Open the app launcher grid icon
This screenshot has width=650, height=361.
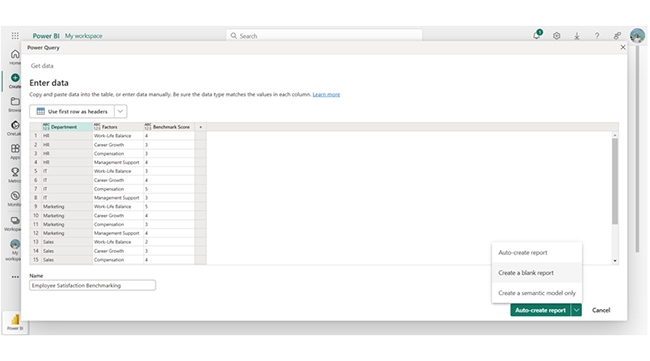pos(15,36)
